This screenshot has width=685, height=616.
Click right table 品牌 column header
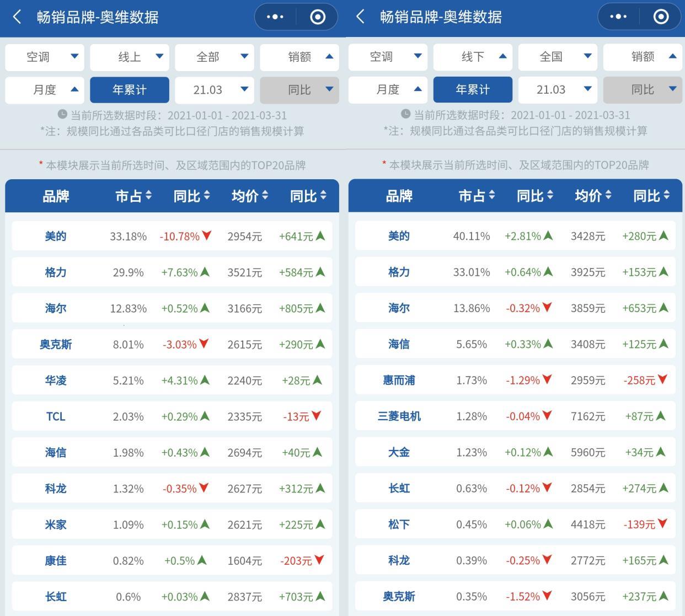tap(399, 196)
